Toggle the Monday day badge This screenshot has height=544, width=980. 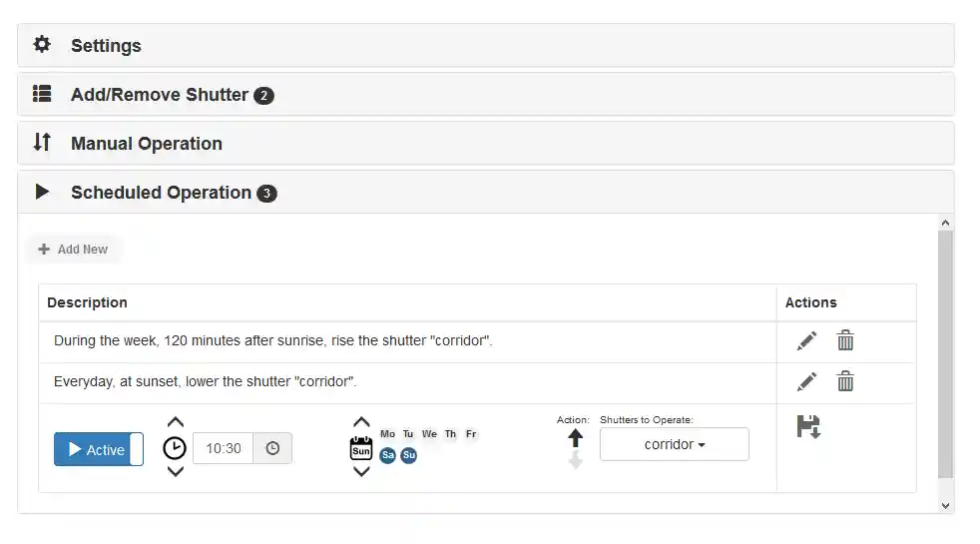click(x=387, y=434)
